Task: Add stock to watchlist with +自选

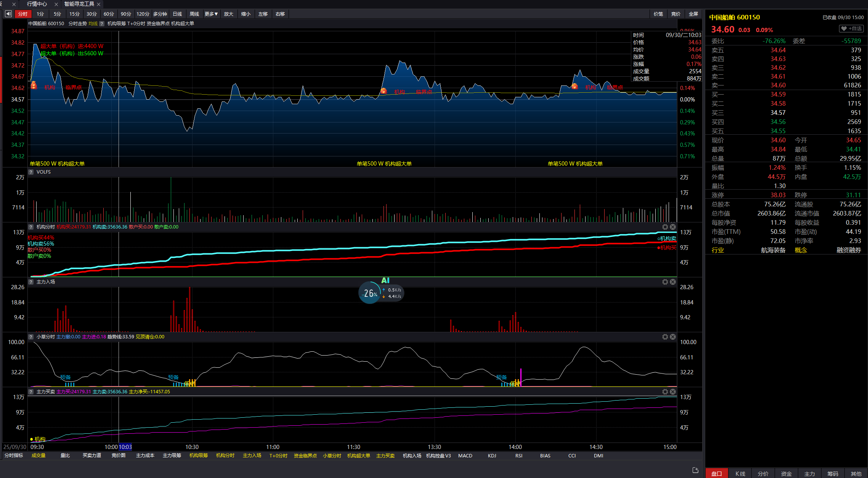Action: click(x=851, y=29)
